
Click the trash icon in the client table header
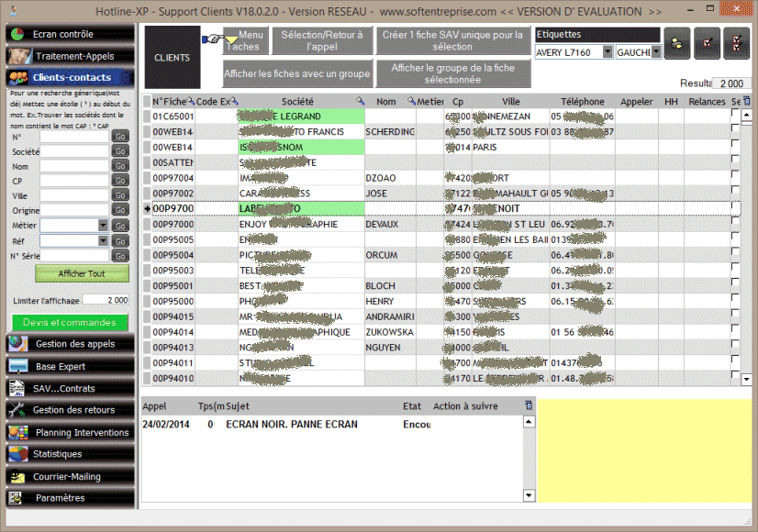point(745,101)
